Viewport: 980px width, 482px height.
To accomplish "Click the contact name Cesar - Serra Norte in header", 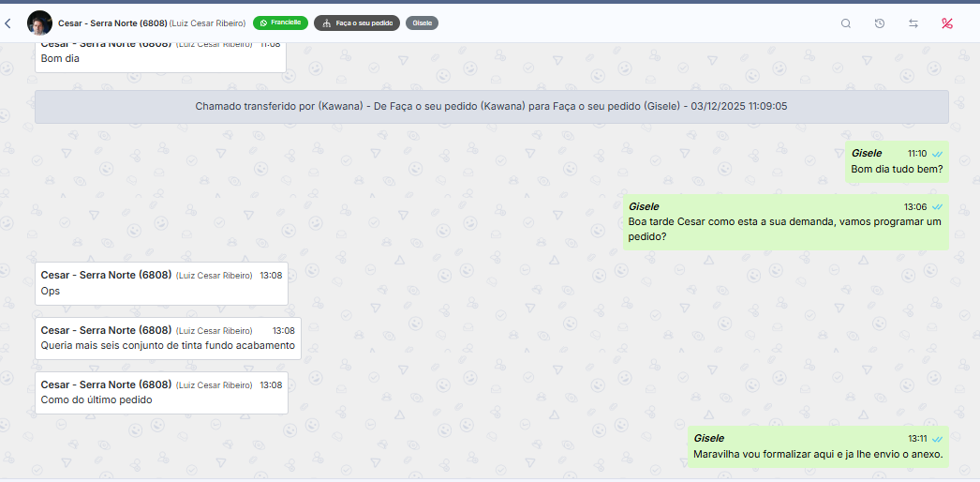I will (112, 23).
